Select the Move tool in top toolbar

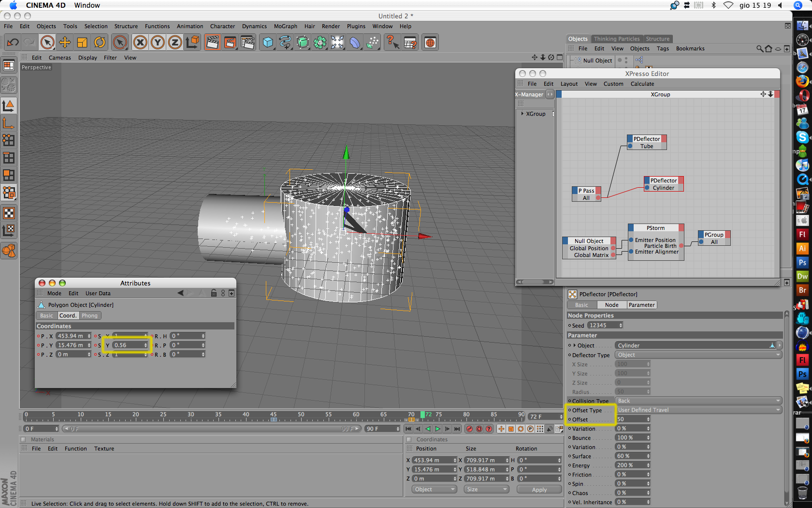65,43
